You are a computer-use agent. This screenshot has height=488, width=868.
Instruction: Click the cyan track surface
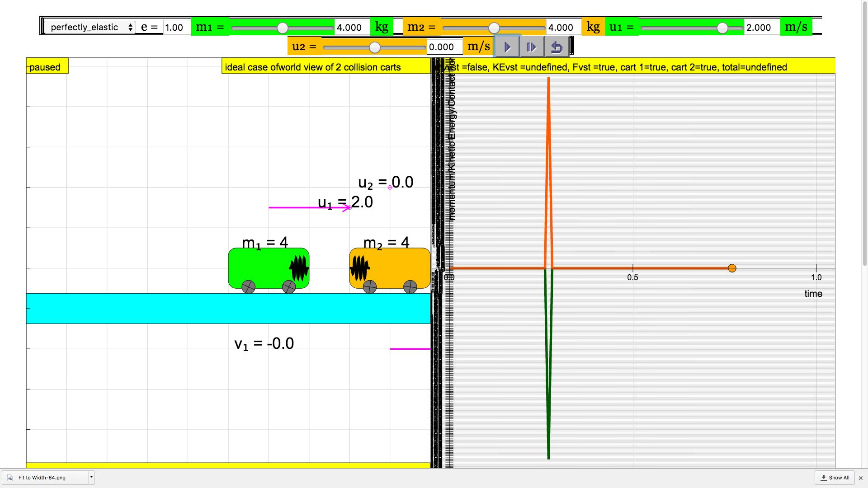point(228,309)
